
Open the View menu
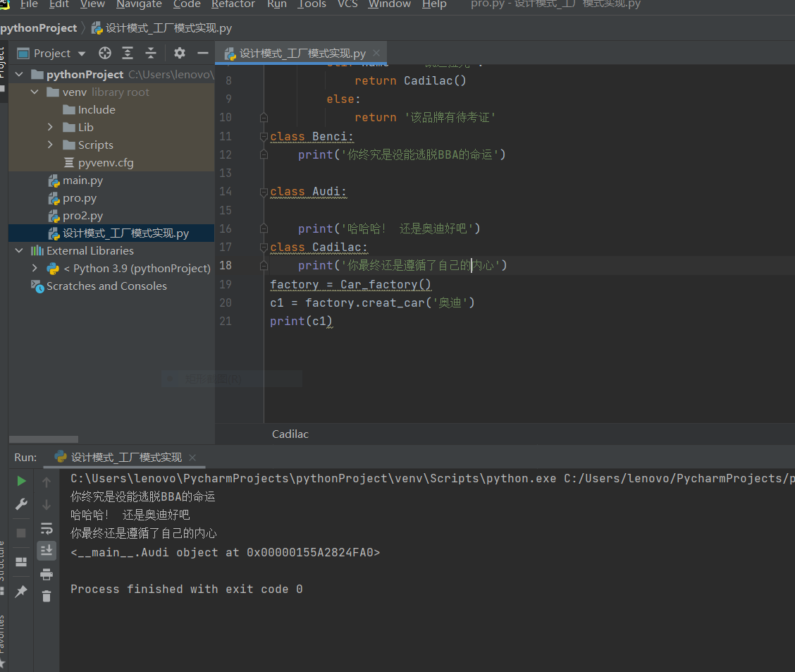coord(92,4)
